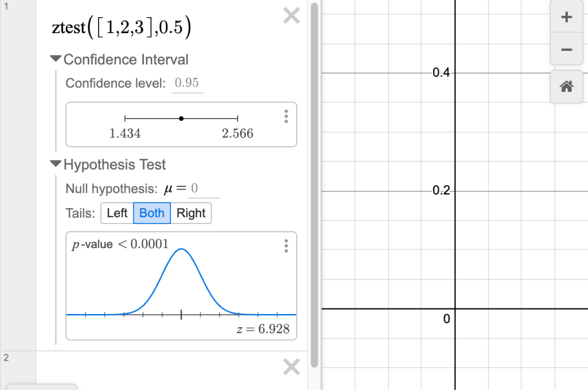Screen dimensions: 588x391
Task: Delete the empty expression in row 2
Action: [x=291, y=366]
